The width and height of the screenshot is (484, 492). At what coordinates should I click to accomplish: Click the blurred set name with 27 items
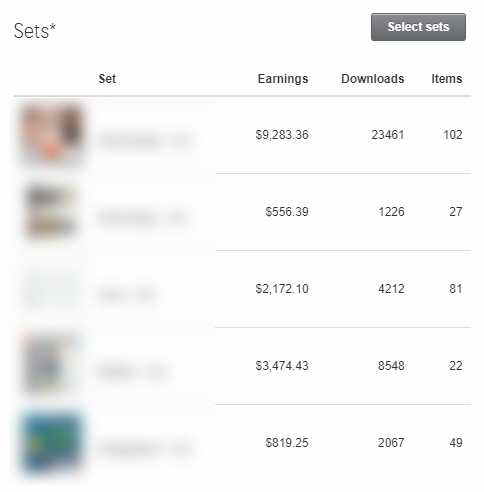(141, 218)
